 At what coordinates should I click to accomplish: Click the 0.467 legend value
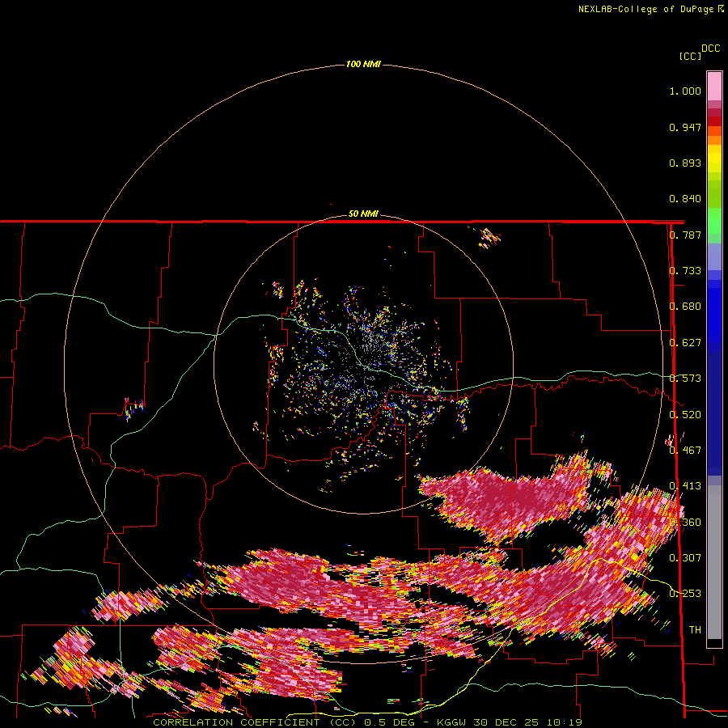[685, 451]
